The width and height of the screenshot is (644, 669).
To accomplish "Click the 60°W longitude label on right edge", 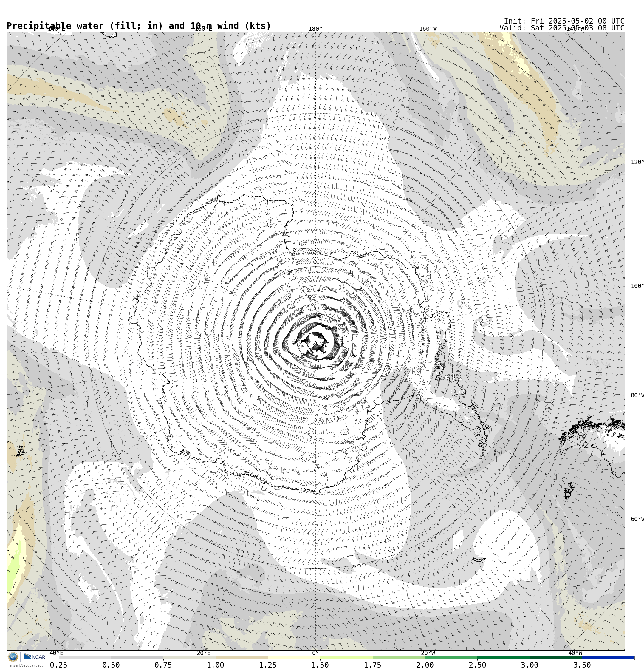I will [x=637, y=520].
